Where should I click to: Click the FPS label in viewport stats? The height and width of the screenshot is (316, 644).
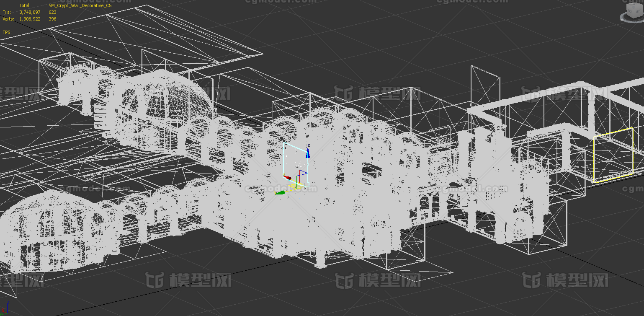pyautogui.click(x=7, y=32)
